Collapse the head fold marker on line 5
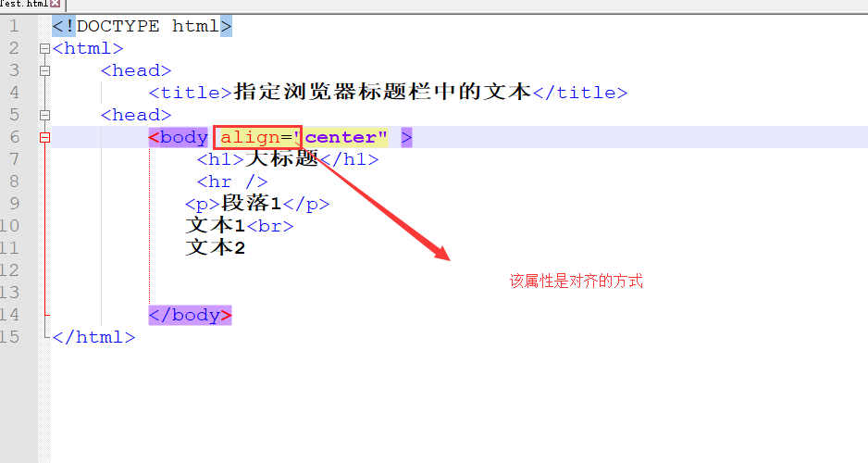The height and width of the screenshot is (463, 868). 44,115
